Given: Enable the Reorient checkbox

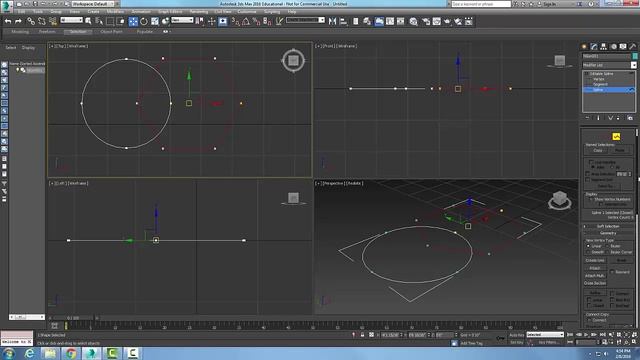Looking at the screenshot, I should pyautogui.click(x=612, y=271).
